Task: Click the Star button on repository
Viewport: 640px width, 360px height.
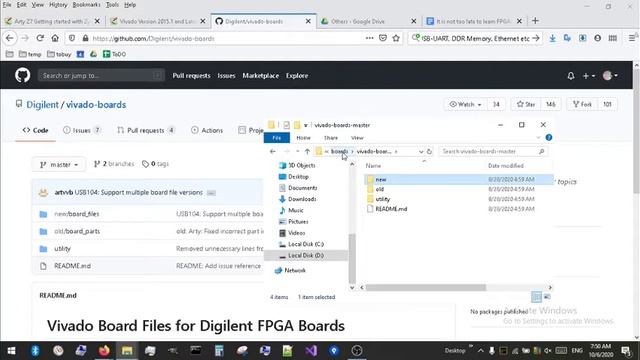Action: point(526,104)
